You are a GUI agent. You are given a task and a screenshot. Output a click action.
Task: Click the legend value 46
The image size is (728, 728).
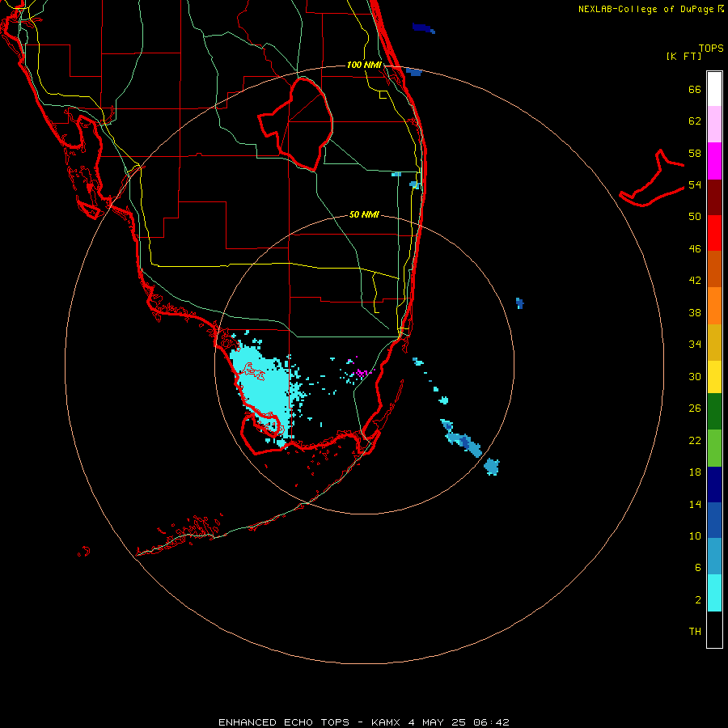695,249
